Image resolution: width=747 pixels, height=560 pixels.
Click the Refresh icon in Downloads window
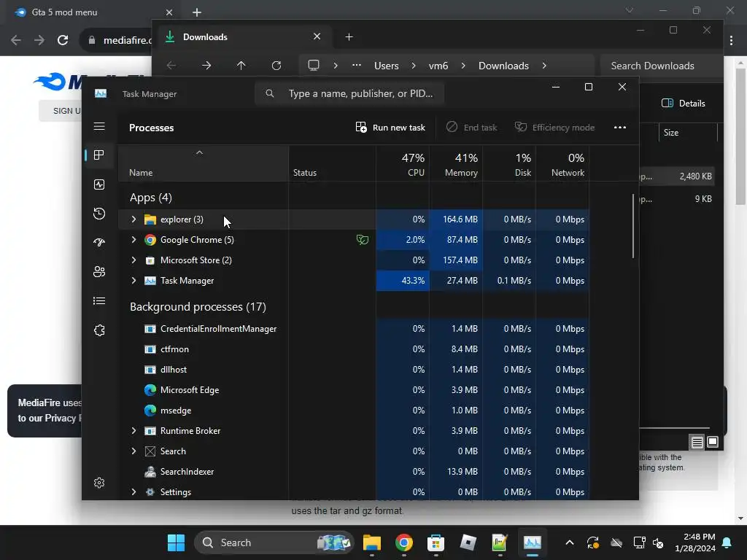[276, 66]
